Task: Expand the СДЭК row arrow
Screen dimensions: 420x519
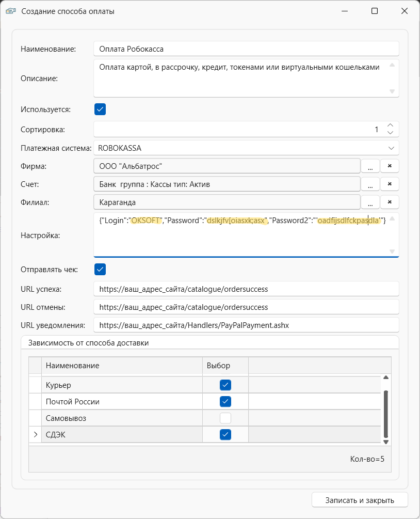Action: pos(35,435)
